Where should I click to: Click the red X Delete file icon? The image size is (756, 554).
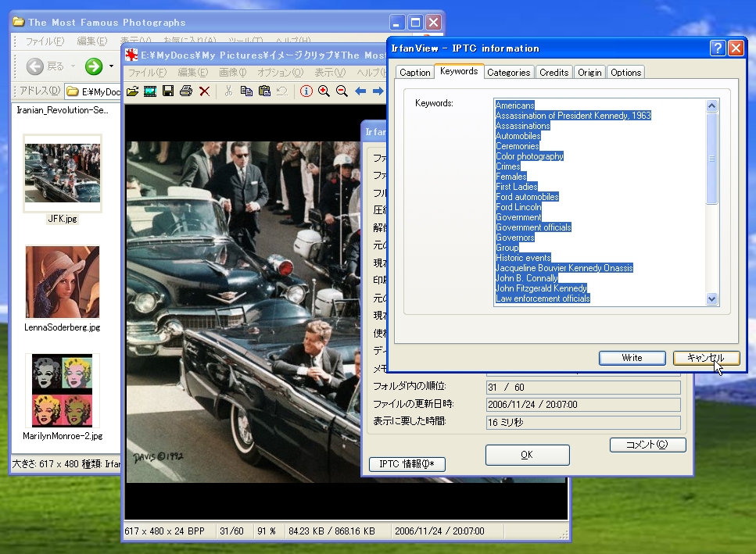tap(204, 91)
